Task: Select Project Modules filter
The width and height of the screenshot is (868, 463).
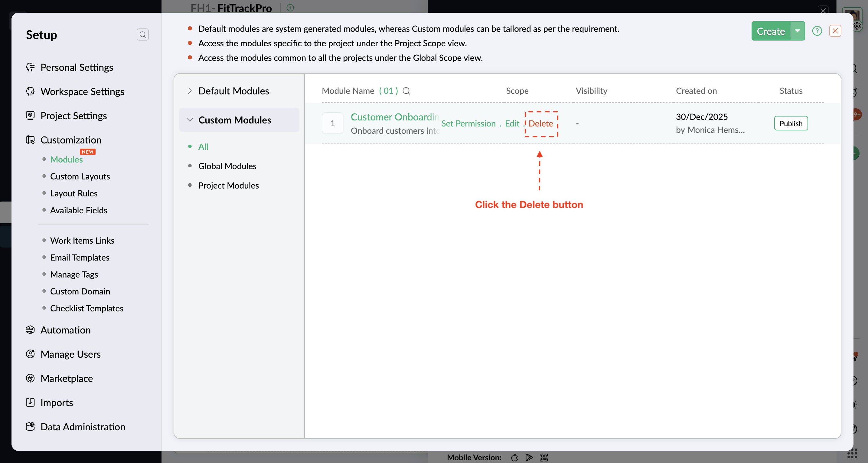Action: coord(228,186)
